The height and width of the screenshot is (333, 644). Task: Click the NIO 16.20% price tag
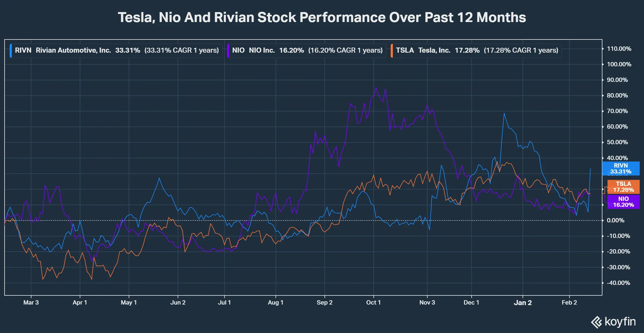pyautogui.click(x=623, y=202)
